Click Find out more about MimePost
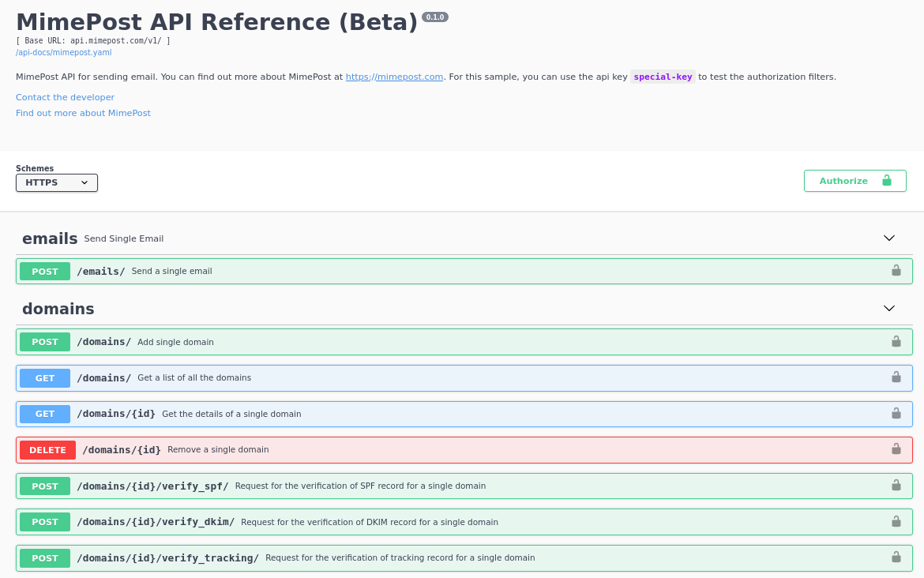The width and height of the screenshot is (924, 578). pyautogui.click(x=83, y=113)
